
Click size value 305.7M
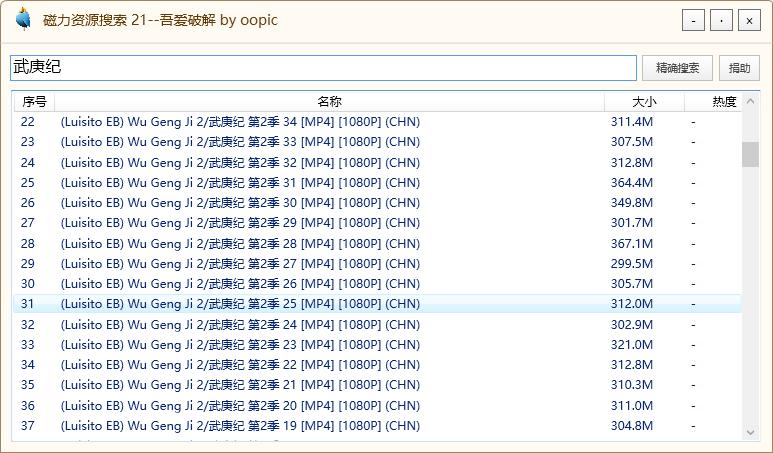[x=632, y=284]
